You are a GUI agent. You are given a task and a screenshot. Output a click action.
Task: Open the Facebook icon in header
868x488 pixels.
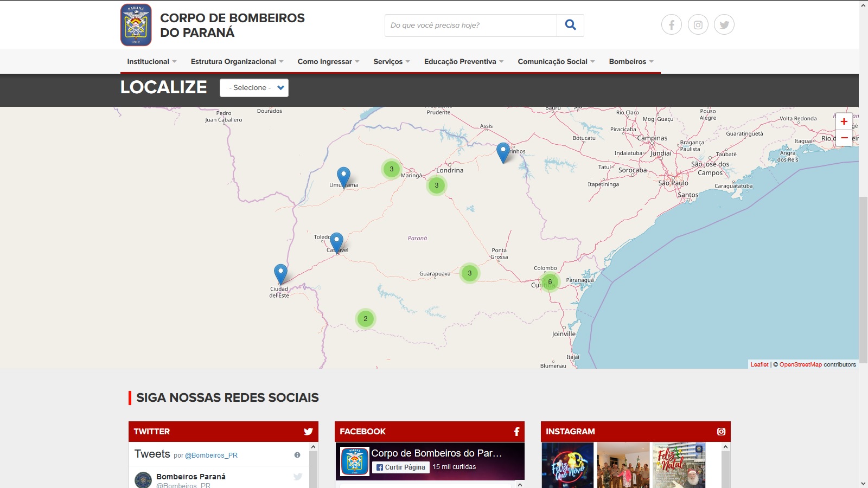pos(672,25)
